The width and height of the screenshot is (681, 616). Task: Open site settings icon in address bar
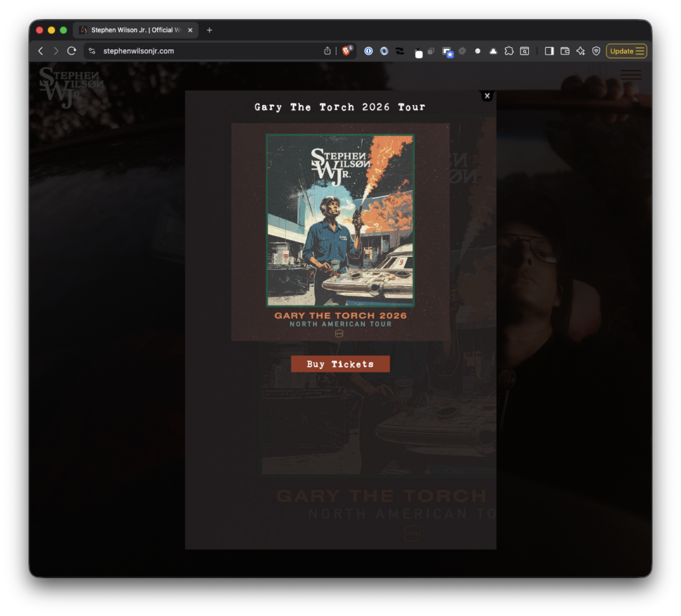point(92,51)
